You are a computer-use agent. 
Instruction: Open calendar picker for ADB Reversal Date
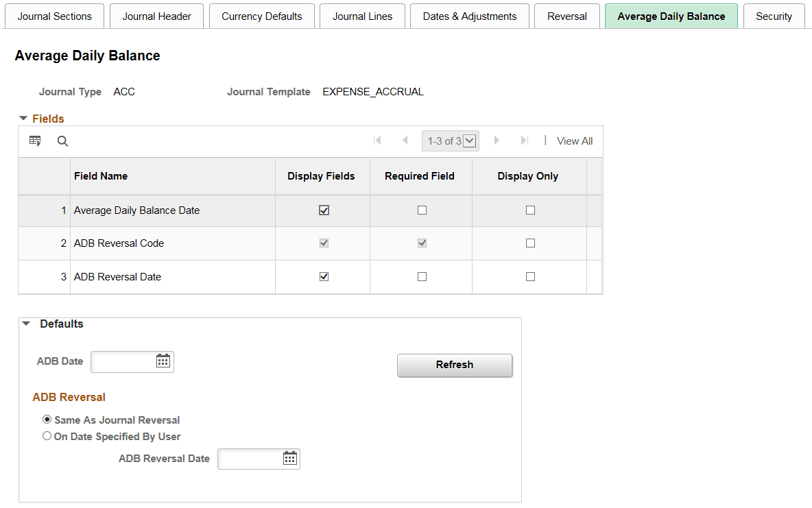[x=290, y=459]
